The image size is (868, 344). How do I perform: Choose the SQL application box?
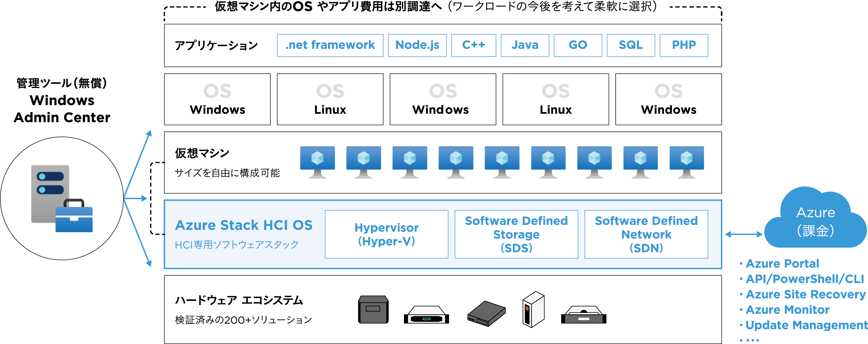[x=631, y=45]
